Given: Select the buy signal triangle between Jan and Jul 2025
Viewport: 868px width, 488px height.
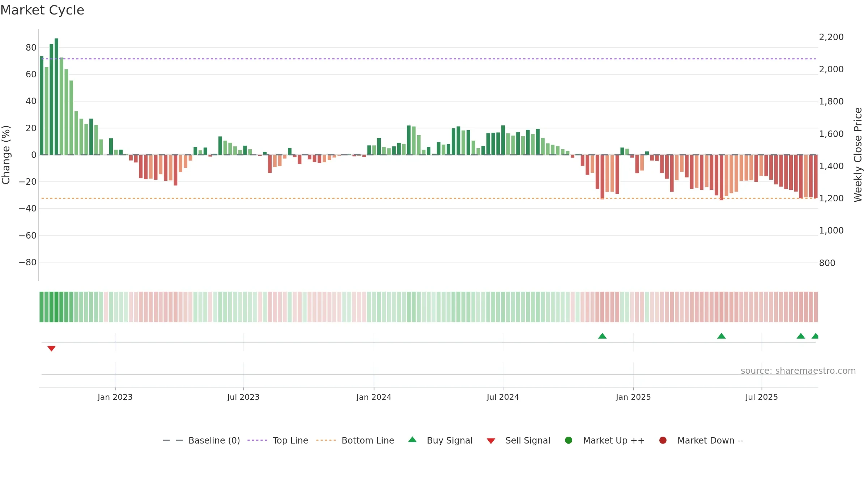Looking at the screenshot, I should click(x=722, y=336).
